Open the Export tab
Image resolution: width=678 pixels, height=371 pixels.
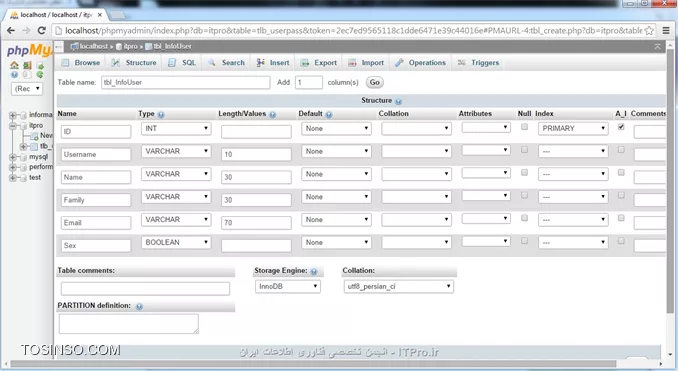coord(319,63)
